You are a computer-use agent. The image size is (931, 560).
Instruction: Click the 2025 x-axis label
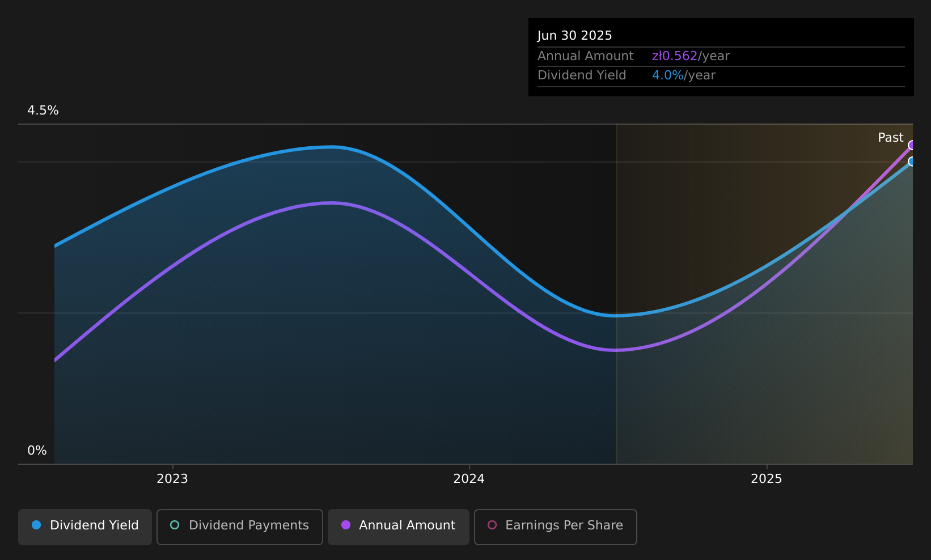[x=767, y=479]
